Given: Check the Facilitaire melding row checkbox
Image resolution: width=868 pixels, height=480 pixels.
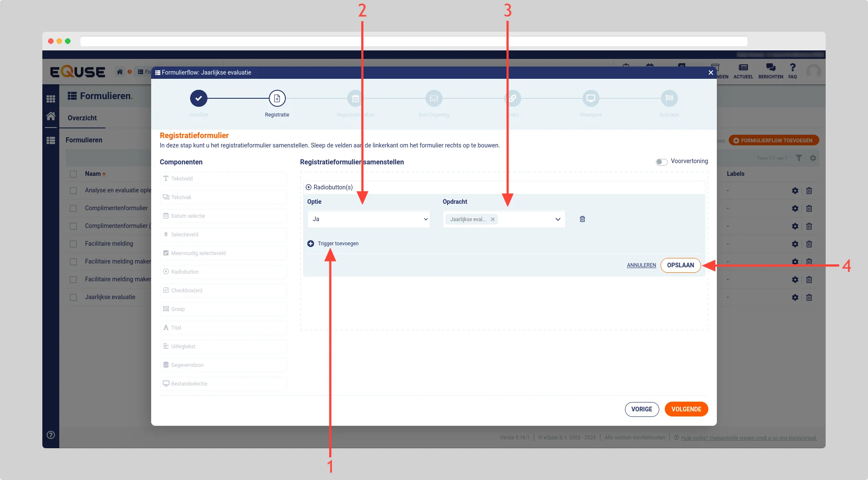Looking at the screenshot, I should (73, 244).
